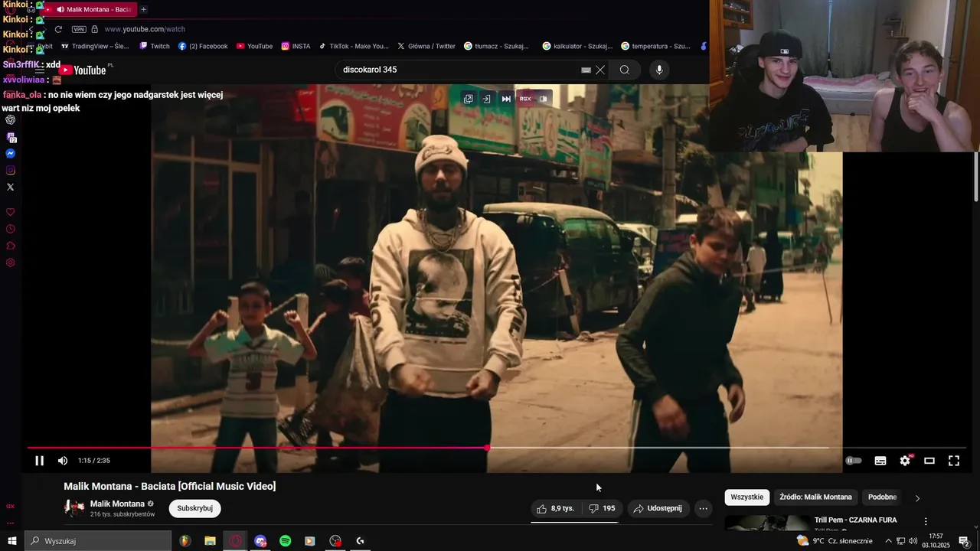980x551 pixels.
Task: Open the YouTube bookmark in the bookmarks bar
Action: tap(254, 46)
